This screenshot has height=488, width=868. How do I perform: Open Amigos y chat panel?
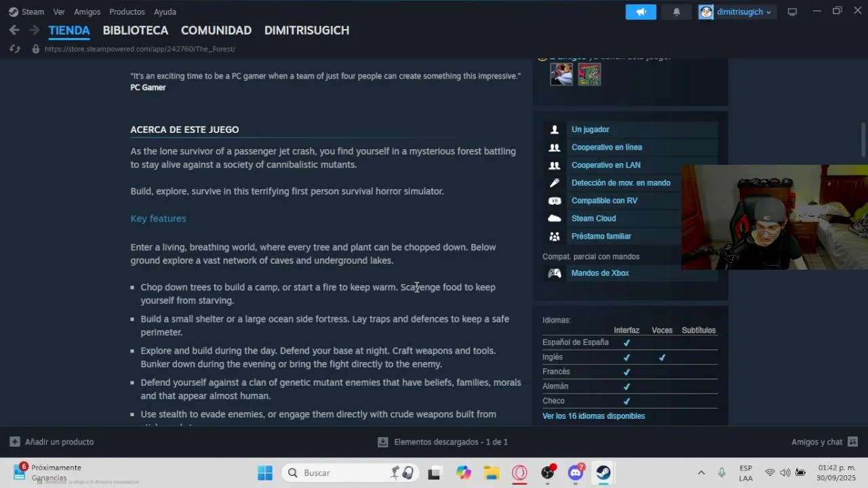825,442
